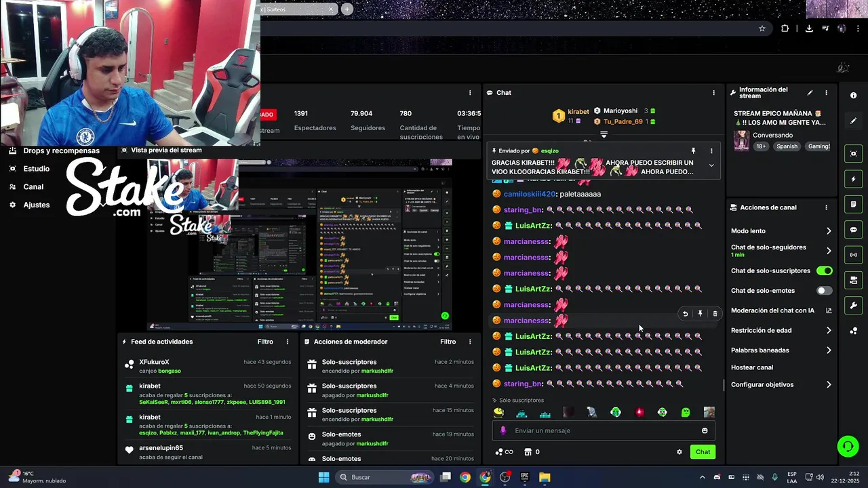Screen dimensions: 868x488
Task: Disable Chat de solo-suscriptores toggle
Action: pos(824,271)
